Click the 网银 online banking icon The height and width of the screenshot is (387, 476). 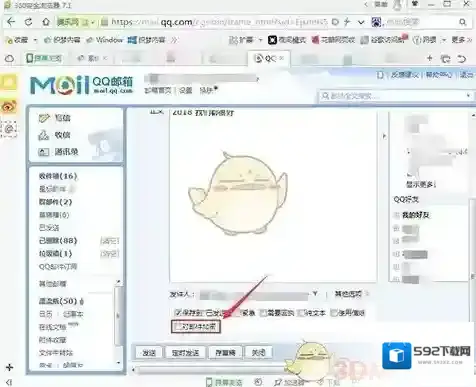417,40
